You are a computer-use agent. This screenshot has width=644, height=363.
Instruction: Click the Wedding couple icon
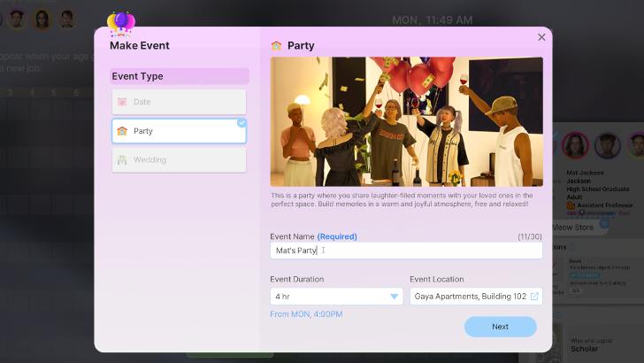click(x=122, y=160)
